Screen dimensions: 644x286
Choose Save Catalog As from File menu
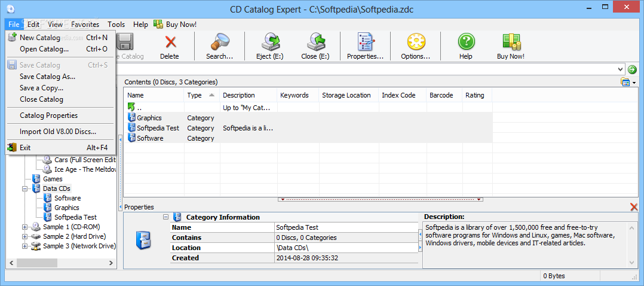click(x=47, y=77)
